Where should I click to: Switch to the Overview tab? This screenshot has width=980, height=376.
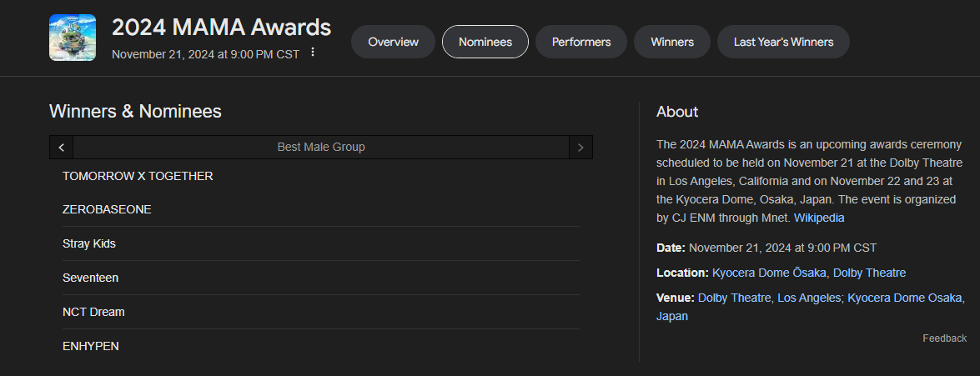pyautogui.click(x=393, y=42)
